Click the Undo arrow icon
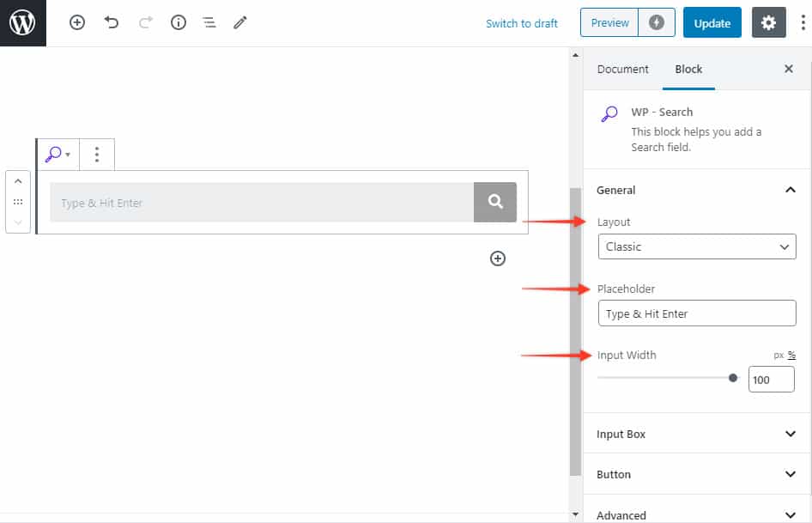 point(112,23)
